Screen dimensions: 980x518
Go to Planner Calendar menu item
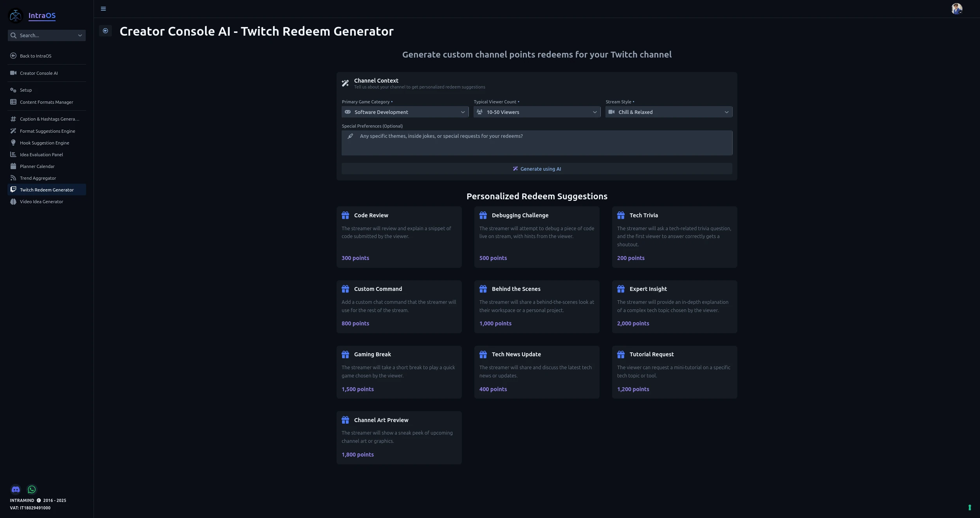pos(37,166)
